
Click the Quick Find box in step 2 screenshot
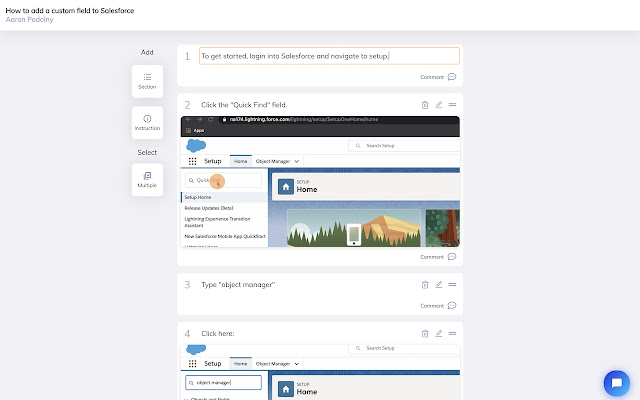pos(223,180)
